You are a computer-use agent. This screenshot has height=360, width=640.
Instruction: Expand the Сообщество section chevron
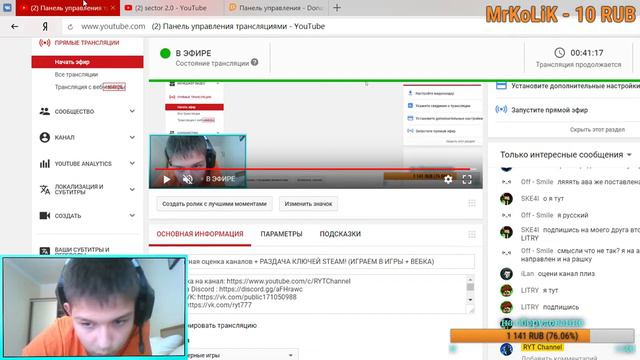pyautogui.click(x=132, y=111)
